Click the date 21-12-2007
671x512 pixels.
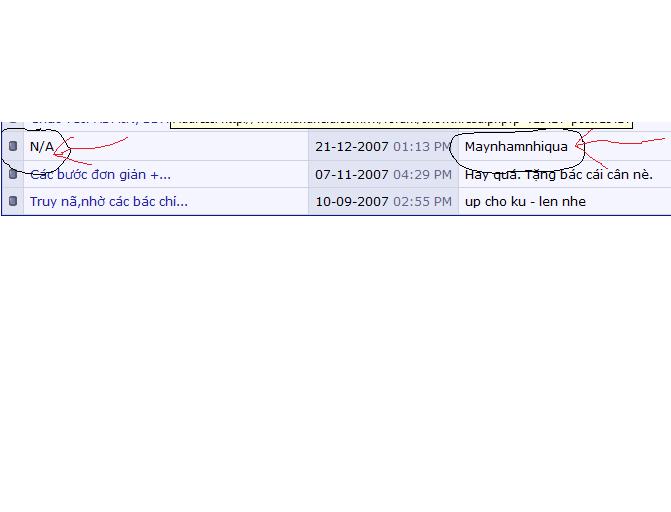pos(351,147)
